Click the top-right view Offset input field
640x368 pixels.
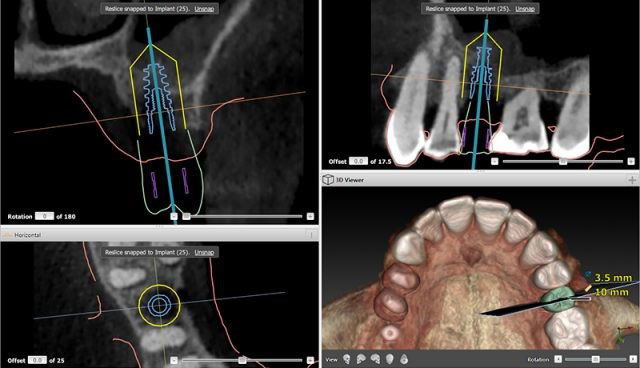click(x=358, y=161)
